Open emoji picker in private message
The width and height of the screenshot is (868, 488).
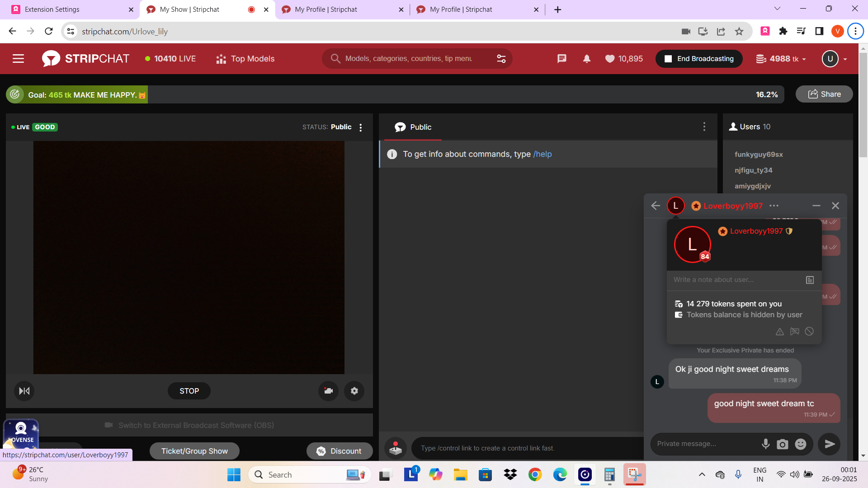(801, 444)
